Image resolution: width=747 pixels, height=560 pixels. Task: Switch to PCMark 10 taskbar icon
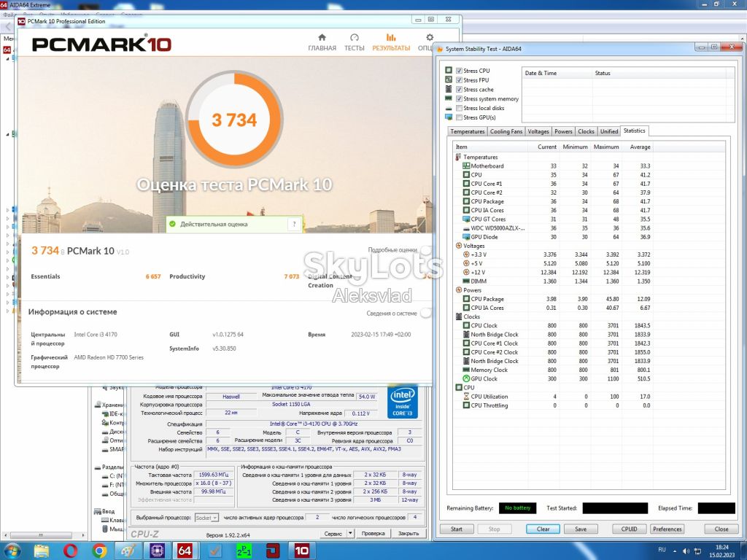pyautogui.click(x=301, y=551)
